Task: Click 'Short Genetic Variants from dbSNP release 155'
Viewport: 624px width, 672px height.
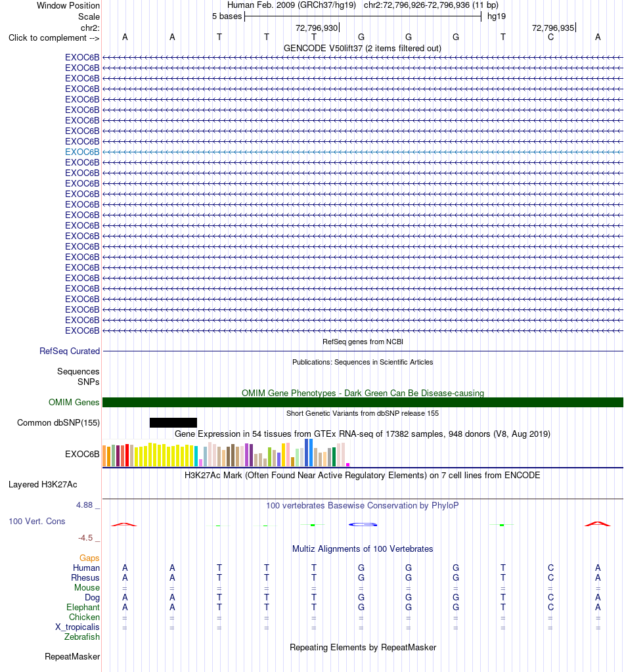Action: (363, 414)
